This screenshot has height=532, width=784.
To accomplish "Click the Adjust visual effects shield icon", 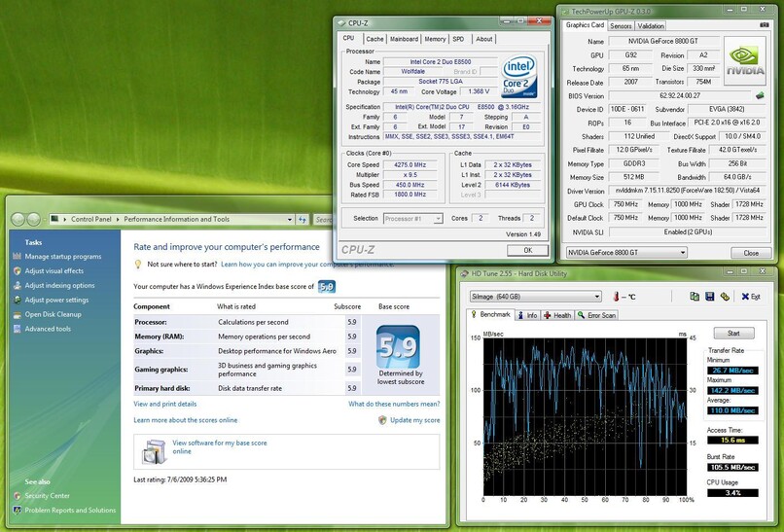I will pyautogui.click(x=17, y=270).
